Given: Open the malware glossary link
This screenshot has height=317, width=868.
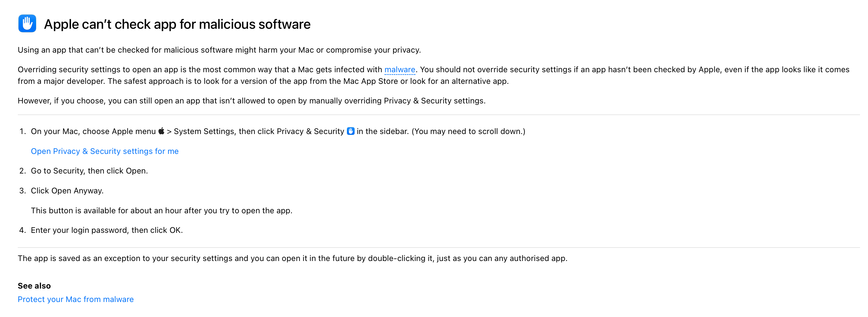Looking at the screenshot, I should [400, 70].
